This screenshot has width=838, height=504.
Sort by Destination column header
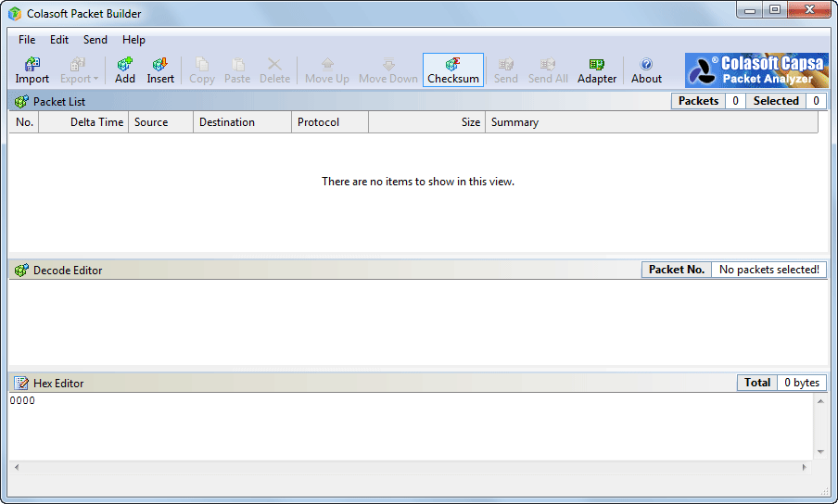243,122
